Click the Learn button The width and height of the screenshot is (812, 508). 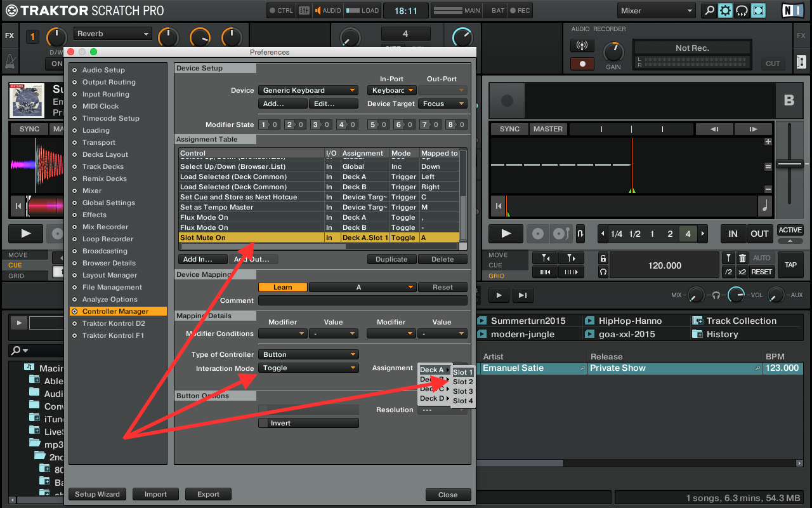[282, 287]
